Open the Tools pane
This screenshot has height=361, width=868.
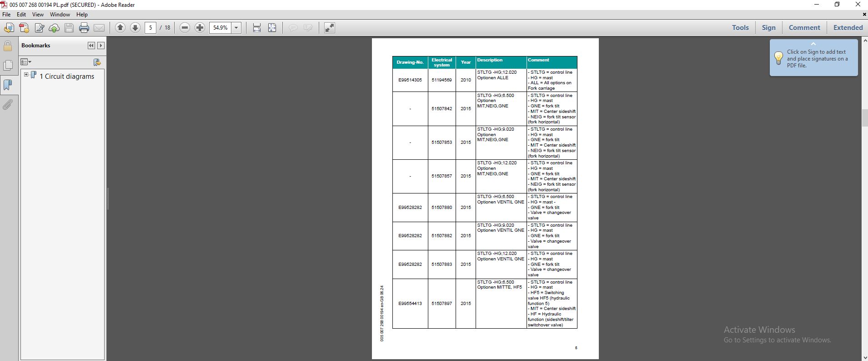(x=740, y=28)
